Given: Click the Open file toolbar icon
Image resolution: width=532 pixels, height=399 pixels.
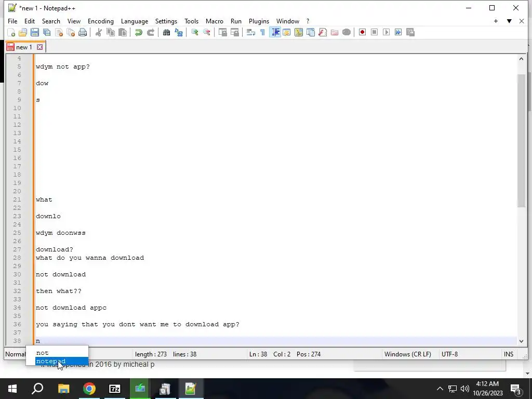Looking at the screenshot, I should tap(23, 32).
